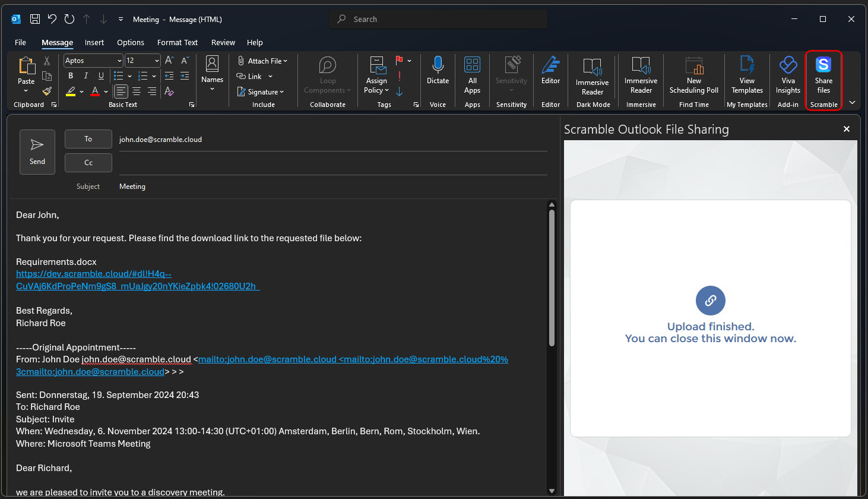Viewport: 868px width, 499px height.
Task: Increase indent of the paragraph
Action: (x=185, y=76)
